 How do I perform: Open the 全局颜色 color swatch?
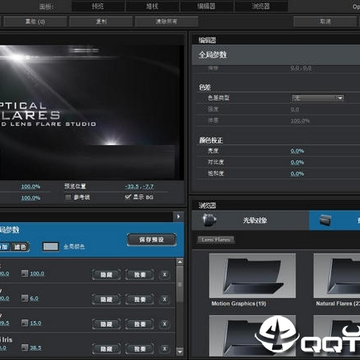[51, 247]
